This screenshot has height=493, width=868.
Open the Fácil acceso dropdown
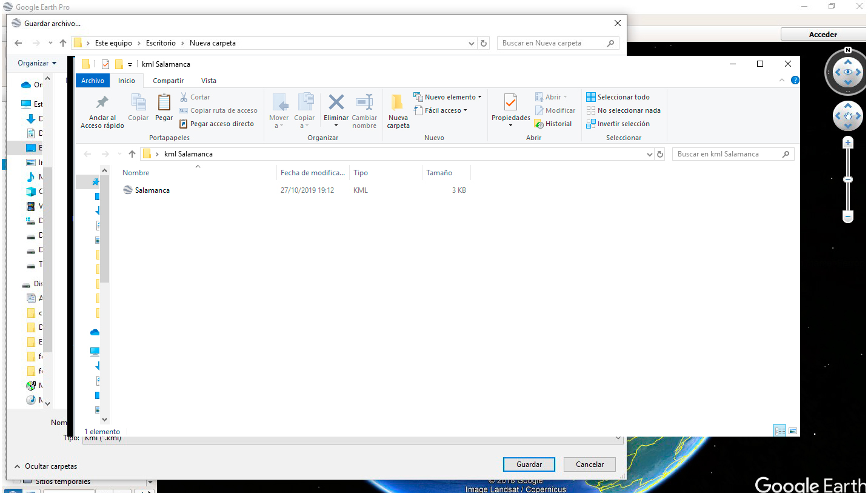441,110
